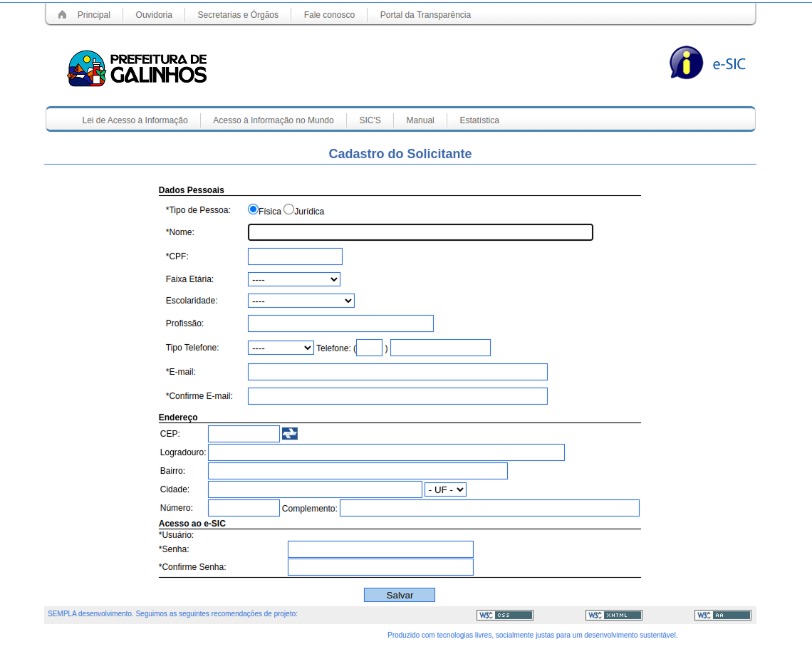Screen dimensions: 812x659
Task: Click the CEP address lookup icon
Action: point(290,433)
